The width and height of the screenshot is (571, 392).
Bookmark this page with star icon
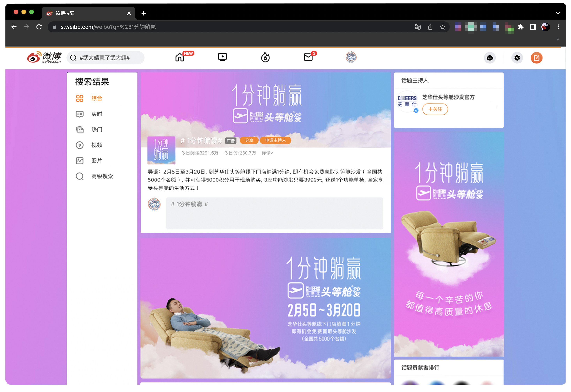point(442,27)
